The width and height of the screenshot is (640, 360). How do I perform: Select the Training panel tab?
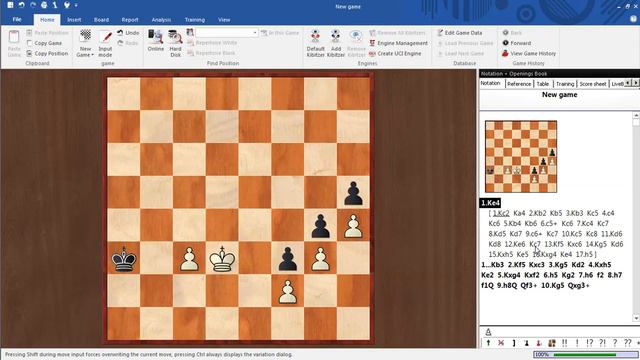564,84
